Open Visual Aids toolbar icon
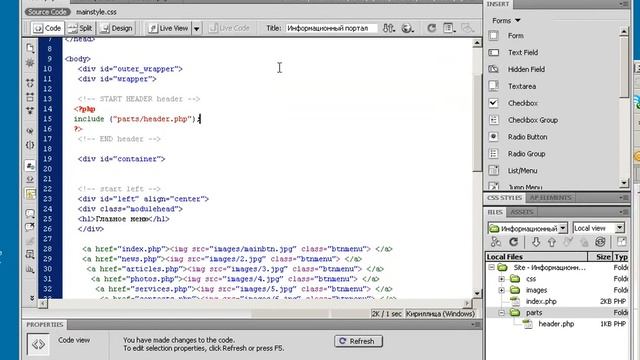This screenshot has width=640, height=360. click(467, 28)
